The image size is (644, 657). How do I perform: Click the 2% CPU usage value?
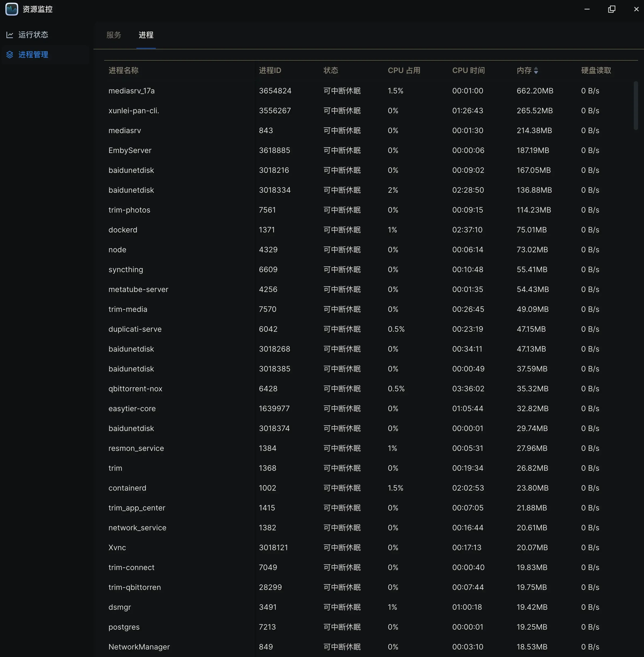[393, 190]
